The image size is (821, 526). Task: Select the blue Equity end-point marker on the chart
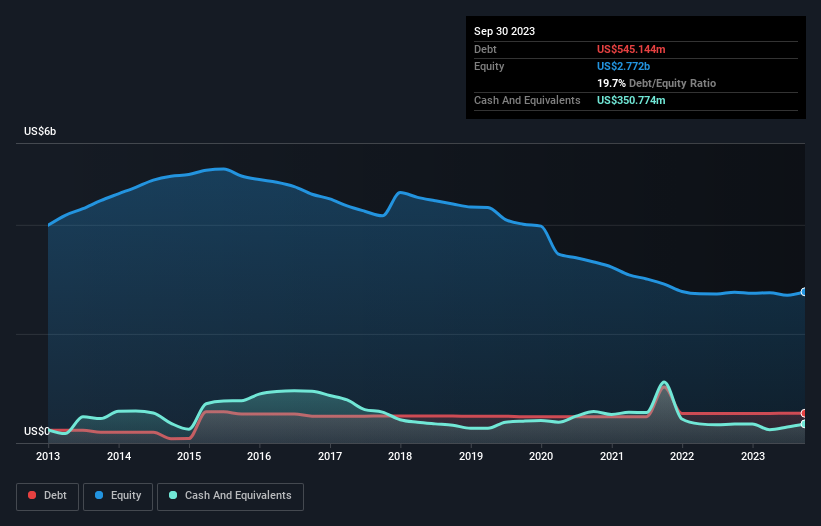pos(803,292)
